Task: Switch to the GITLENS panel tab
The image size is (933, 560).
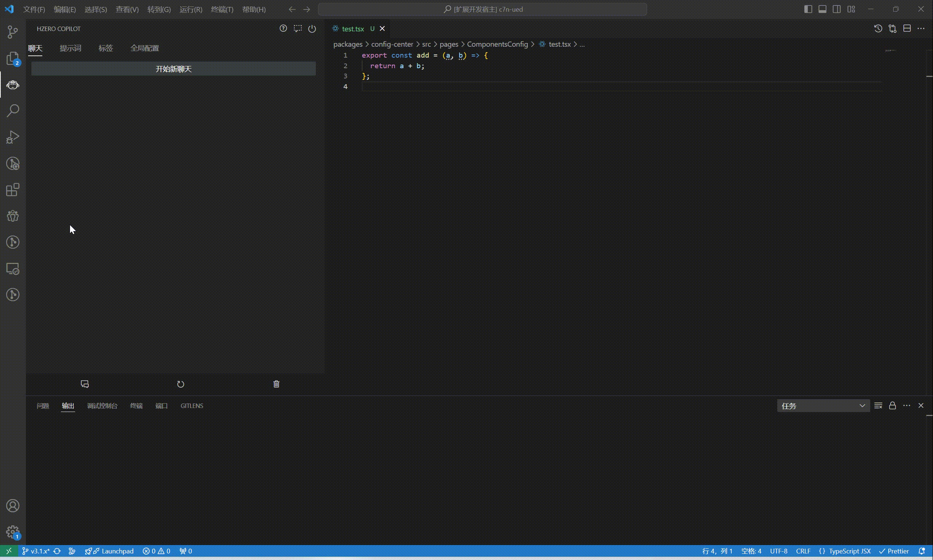Action: click(x=192, y=406)
